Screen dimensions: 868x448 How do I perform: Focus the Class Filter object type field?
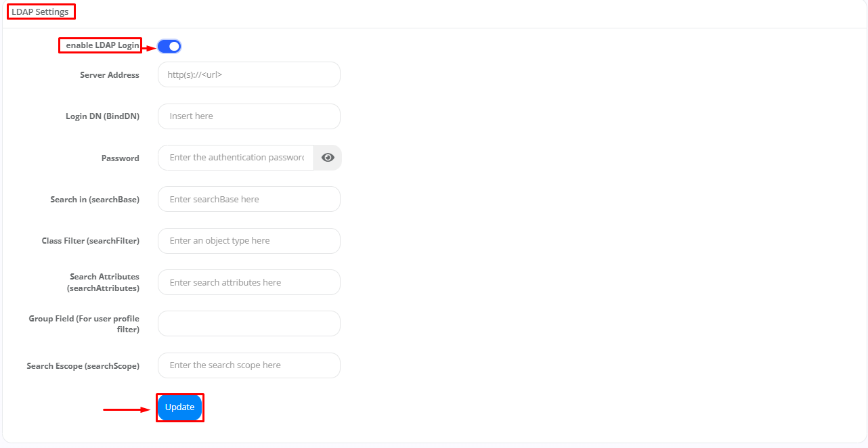pyautogui.click(x=248, y=241)
